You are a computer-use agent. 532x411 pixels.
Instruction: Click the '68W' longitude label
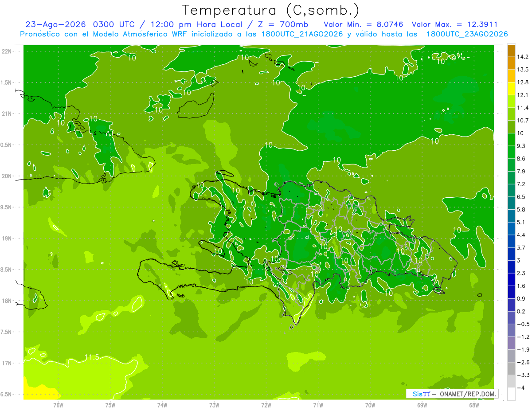474,405
